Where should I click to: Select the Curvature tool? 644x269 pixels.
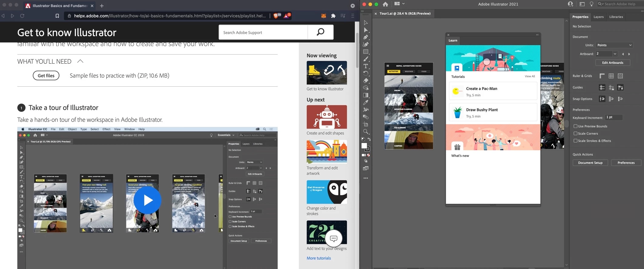[366, 45]
